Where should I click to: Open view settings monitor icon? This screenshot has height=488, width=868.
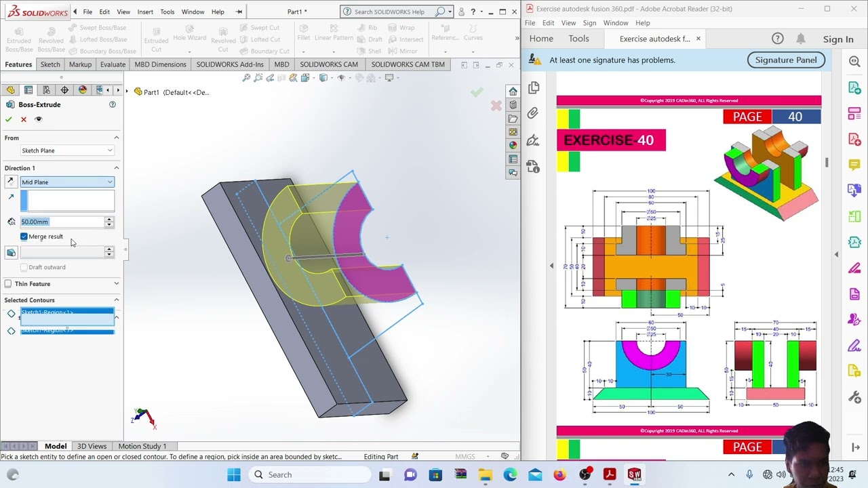(x=391, y=78)
